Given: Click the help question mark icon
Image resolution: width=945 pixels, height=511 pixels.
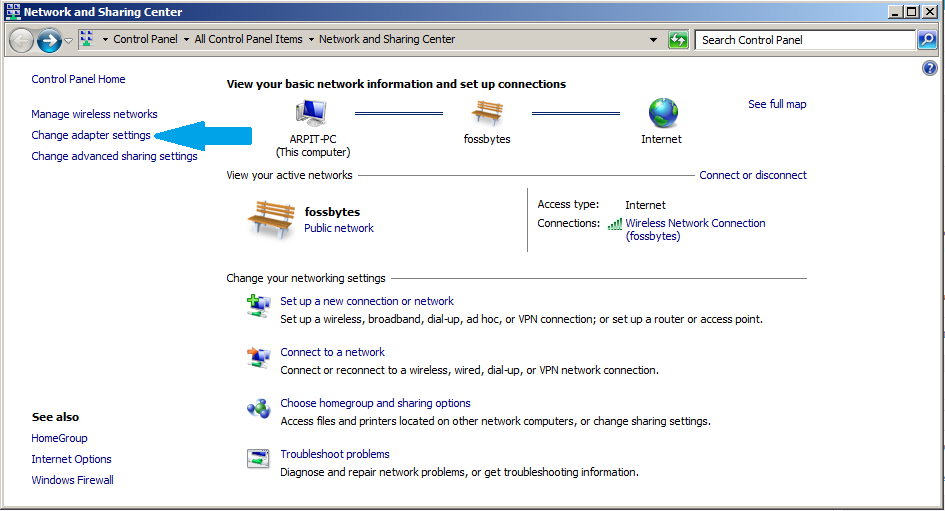Looking at the screenshot, I should [929, 68].
